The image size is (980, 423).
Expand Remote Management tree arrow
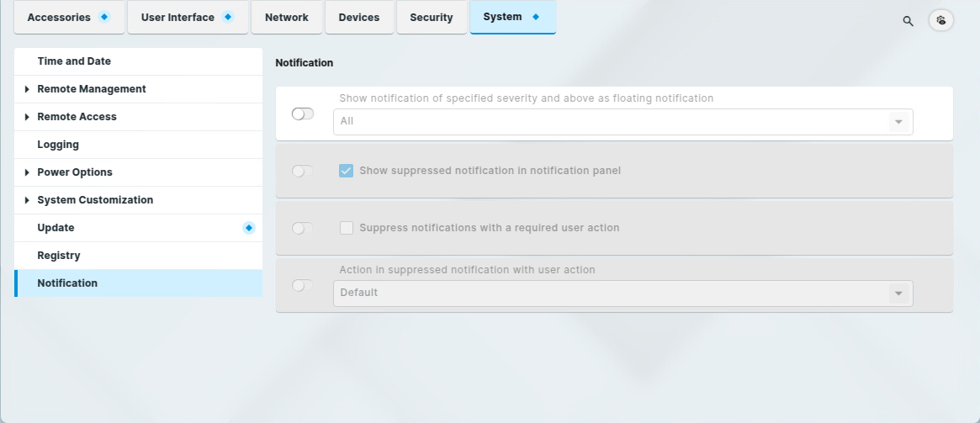(27, 89)
